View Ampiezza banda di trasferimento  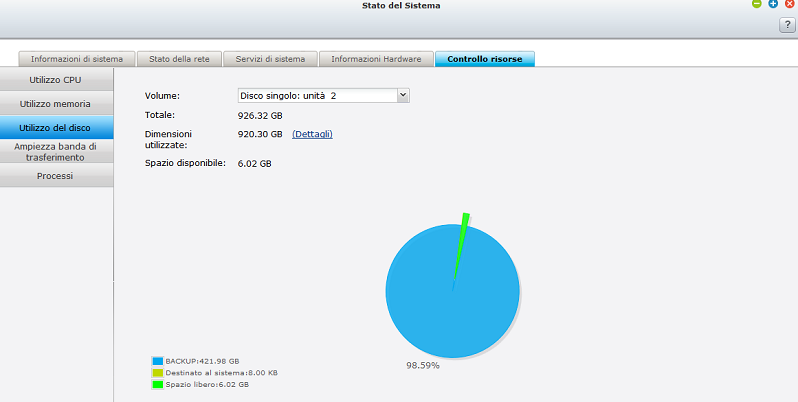(56, 152)
